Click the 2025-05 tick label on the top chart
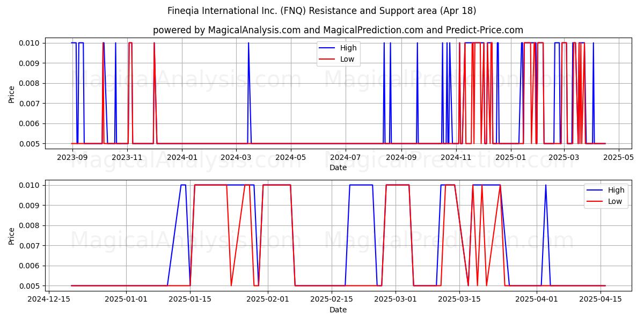This screenshot has width=644, height=322. pos(618,157)
